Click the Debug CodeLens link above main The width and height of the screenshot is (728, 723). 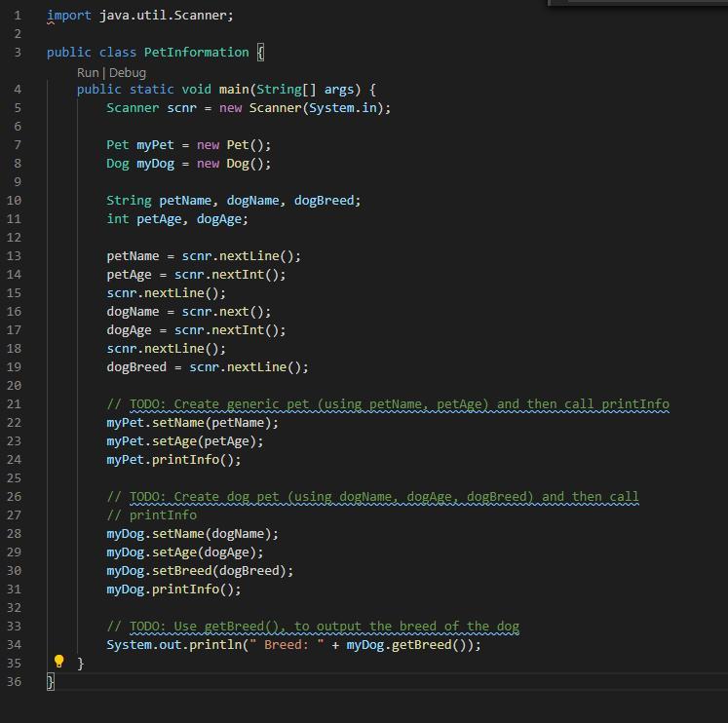[128, 72]
